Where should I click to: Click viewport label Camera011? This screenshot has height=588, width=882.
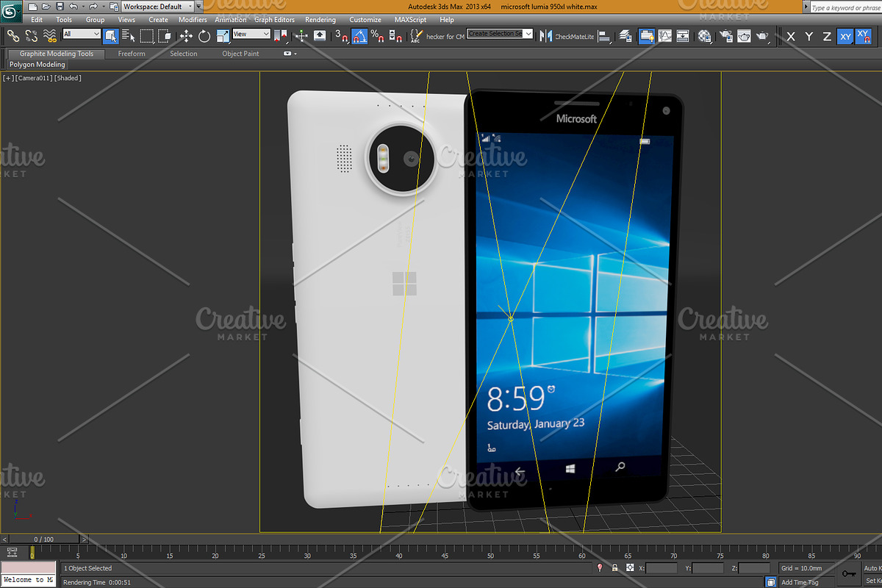[x=35, y=78]
